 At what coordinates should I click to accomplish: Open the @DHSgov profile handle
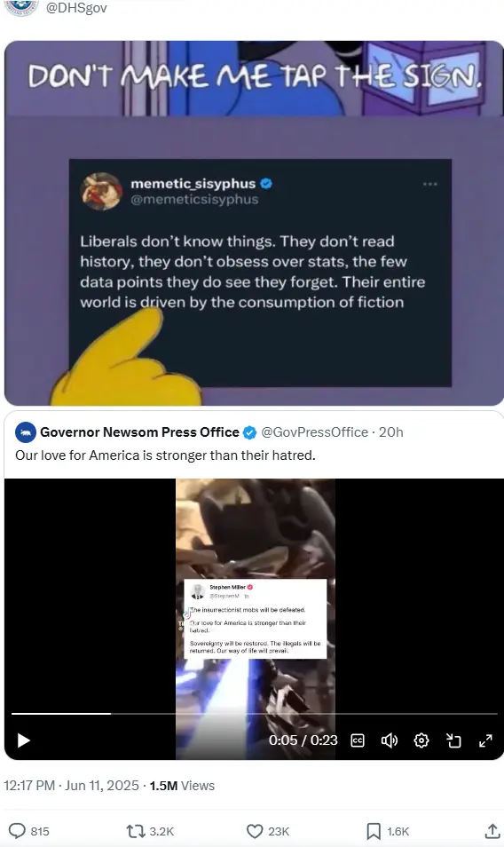(x=76, y=8)
